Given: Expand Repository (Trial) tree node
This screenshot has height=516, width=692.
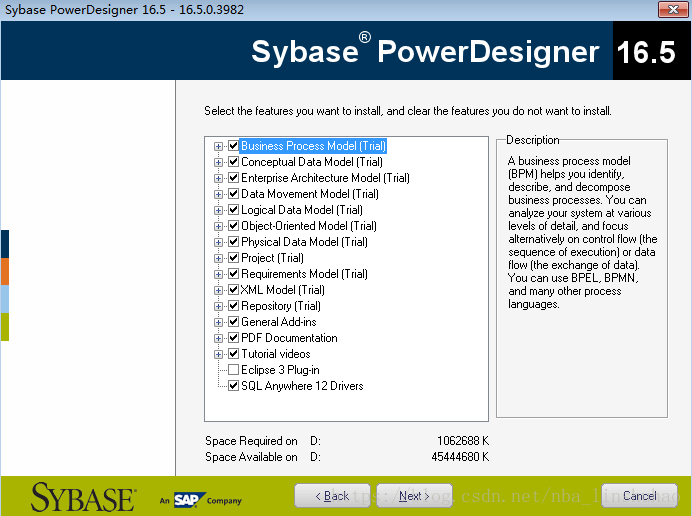Looking at the screenshot, I should pos(218,306).
